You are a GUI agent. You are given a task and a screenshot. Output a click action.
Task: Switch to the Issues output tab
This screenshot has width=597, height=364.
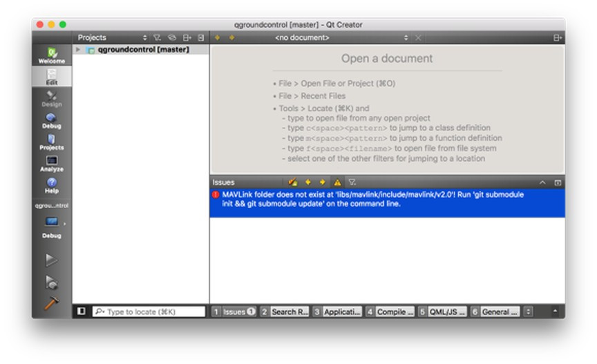click(234, 312)
